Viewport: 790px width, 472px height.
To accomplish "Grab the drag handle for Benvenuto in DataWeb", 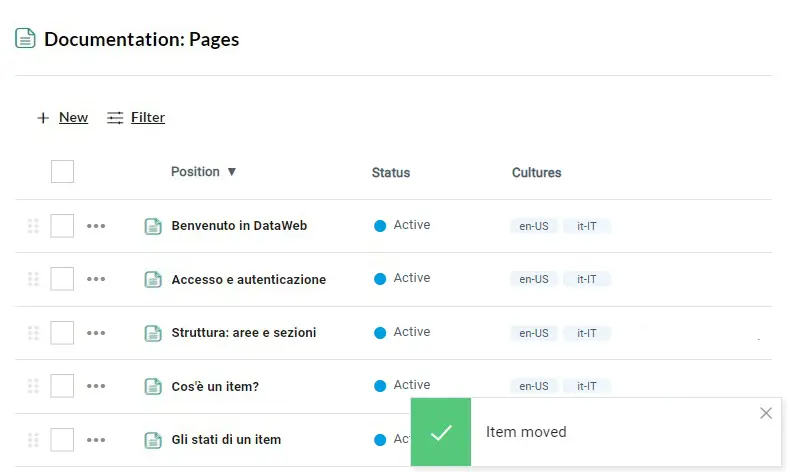I will click(x=33, y=226).
